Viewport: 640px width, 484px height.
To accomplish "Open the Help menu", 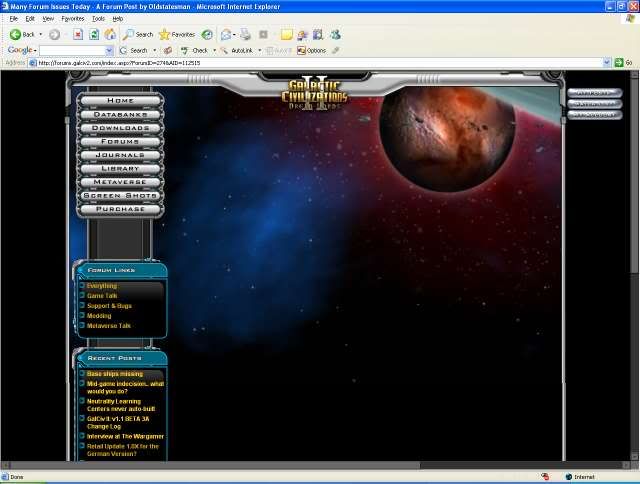I will (x=118, y=19).
